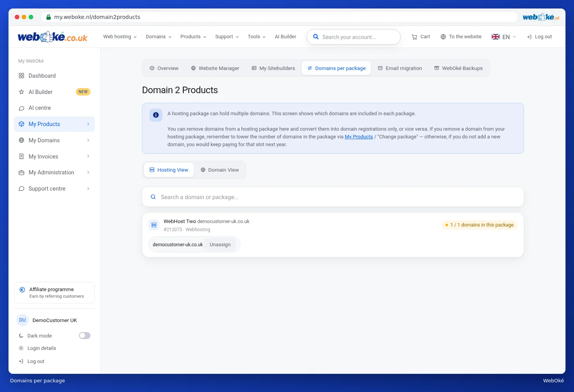Image resolution: width=574 pixels, height=392 pixels.
Task: Click the WebOké logo in the header
Action: pos(53,37)
